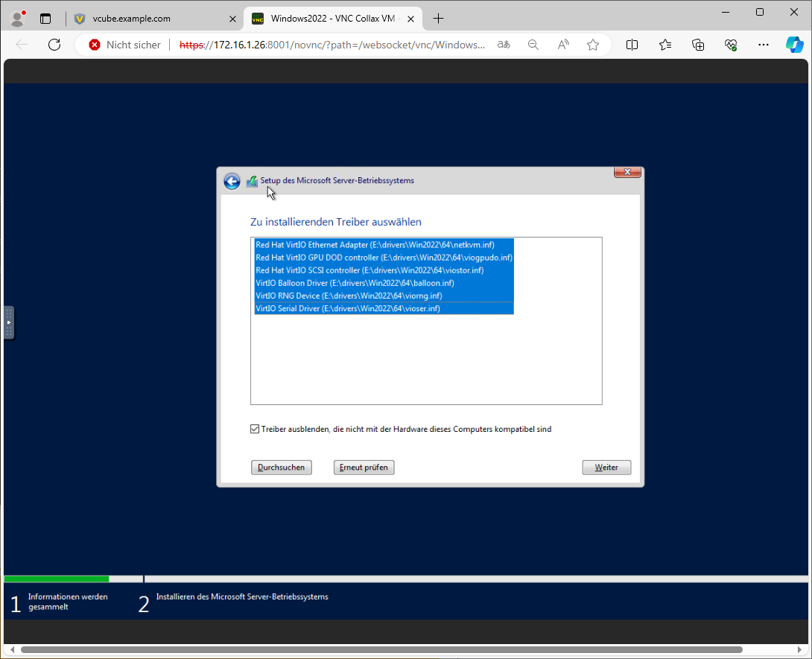Toggle hiding incompatible drivers checkbox
Viewport: 812px width, 659px height.
pos(255,429)
